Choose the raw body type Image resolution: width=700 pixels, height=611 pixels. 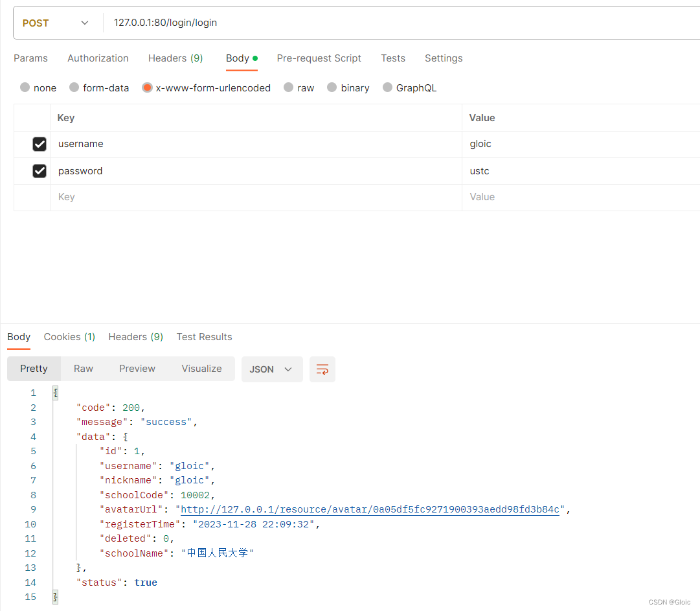[x=288, y=87]
